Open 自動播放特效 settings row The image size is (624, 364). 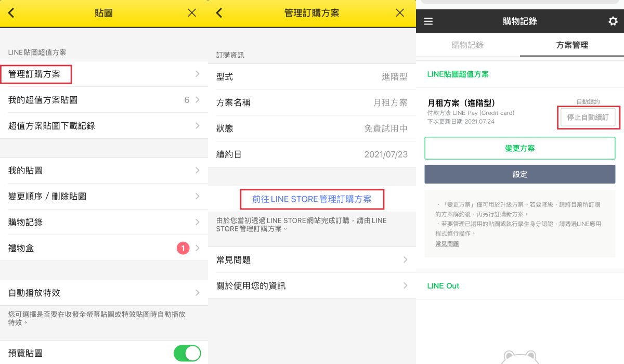coord(104,293)
